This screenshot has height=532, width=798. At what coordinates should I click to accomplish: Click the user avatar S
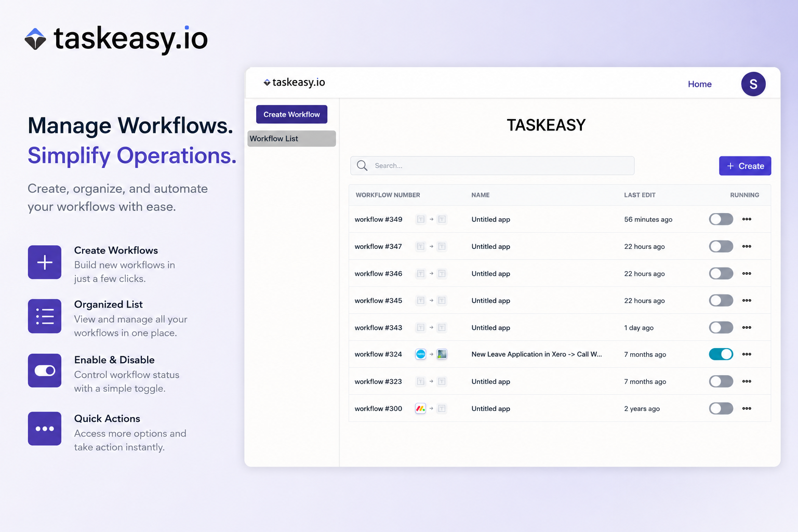(753, 84)
